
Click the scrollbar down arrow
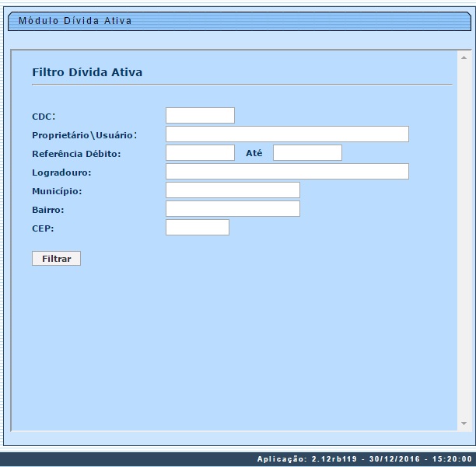pos(464,423)
